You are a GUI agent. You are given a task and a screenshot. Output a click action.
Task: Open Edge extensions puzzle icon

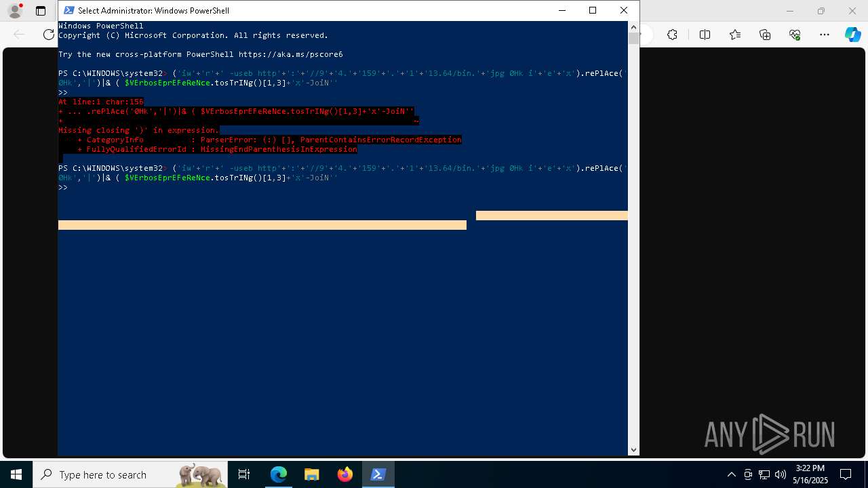coord(672,35)
